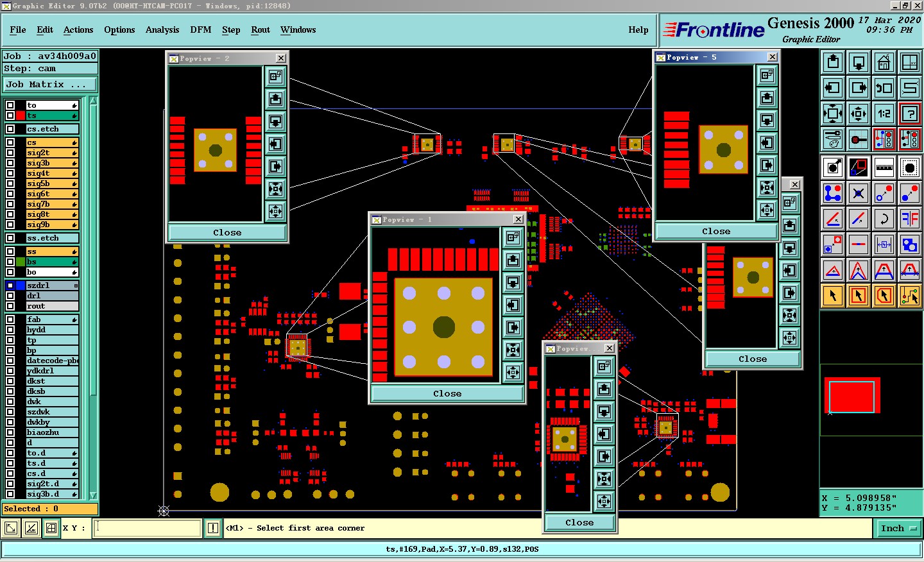Click the arrow marker on 'ss' layer row

pos(74,251)
